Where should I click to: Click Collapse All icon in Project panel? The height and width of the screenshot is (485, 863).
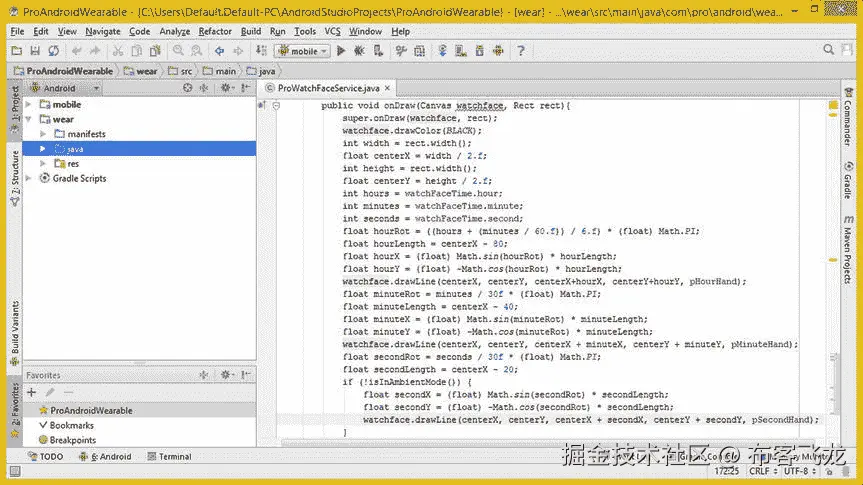click(x=204, y=88)
